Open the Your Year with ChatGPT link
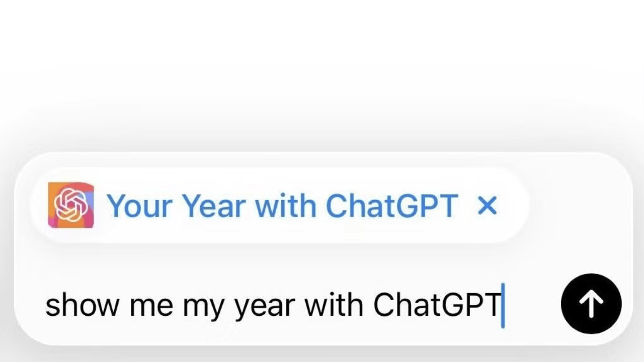Viewport: 644px width, 362px height. (x=282, y=206)
